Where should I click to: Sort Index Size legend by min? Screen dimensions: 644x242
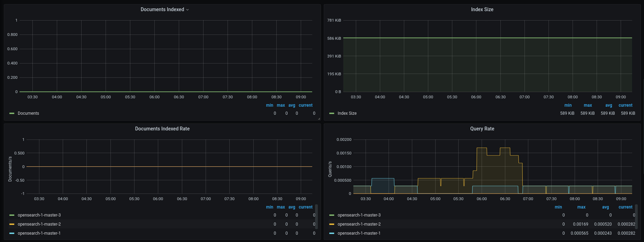[x=568, y=105]
